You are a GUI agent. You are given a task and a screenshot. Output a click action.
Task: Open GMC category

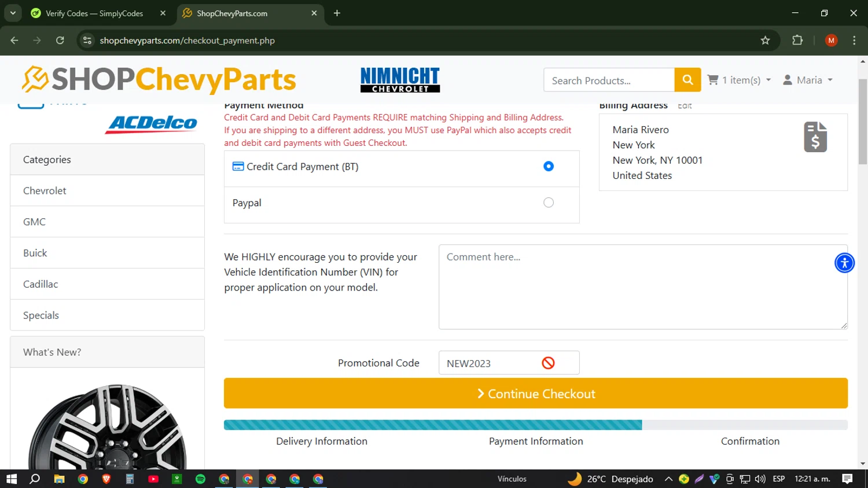[x=107, y=222]
